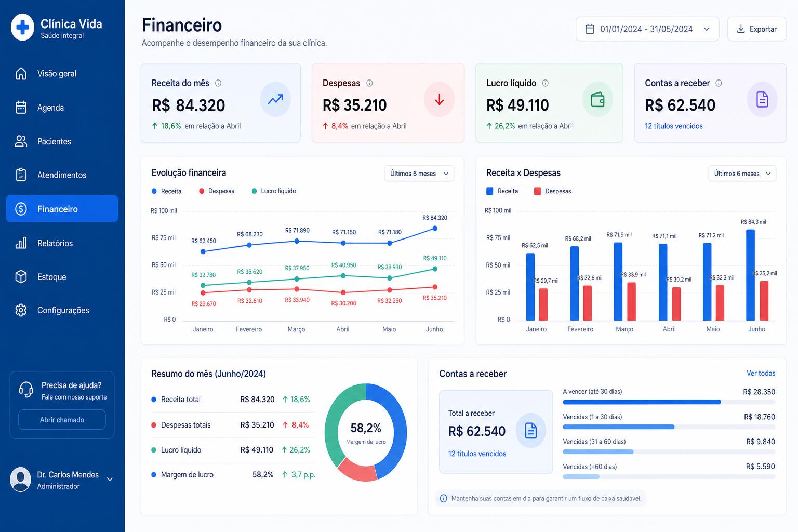Click the Maio R$ 38.930 Lucro líquido point
798x532 pixels.
[389, 278]
